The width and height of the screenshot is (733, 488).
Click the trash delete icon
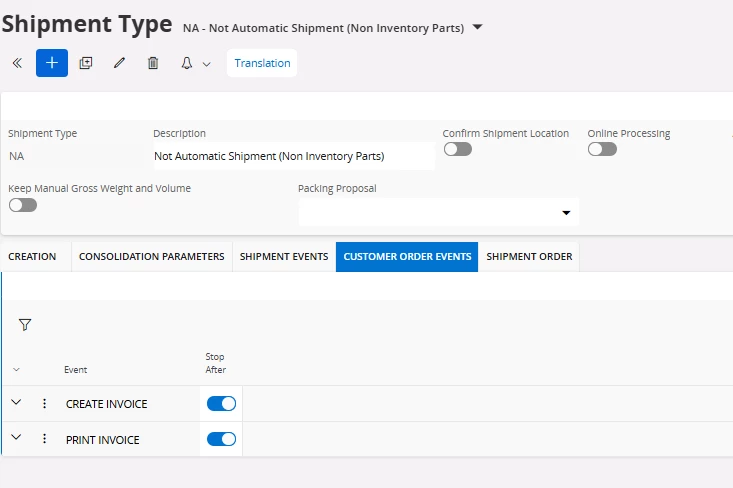coord(153,63)
